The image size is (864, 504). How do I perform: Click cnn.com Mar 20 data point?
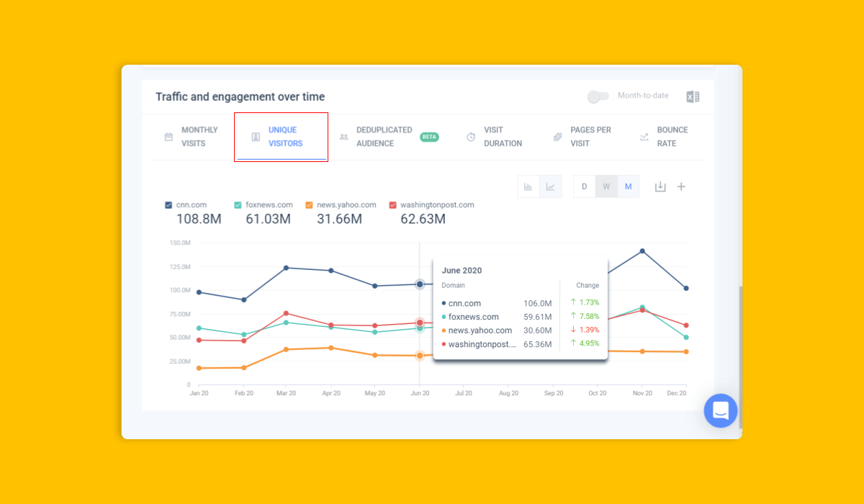286,268
